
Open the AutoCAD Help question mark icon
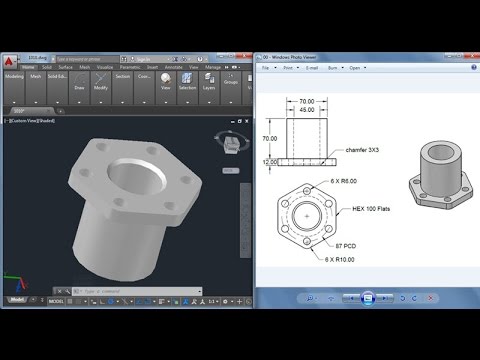[200, 59]
